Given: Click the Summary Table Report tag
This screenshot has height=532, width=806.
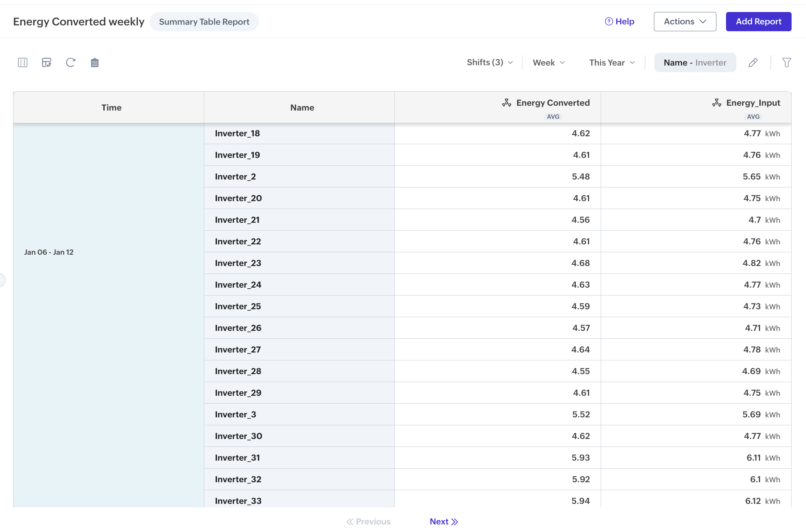Looking at the screenshot, I should pyautogui.click(x=204, y=22).
